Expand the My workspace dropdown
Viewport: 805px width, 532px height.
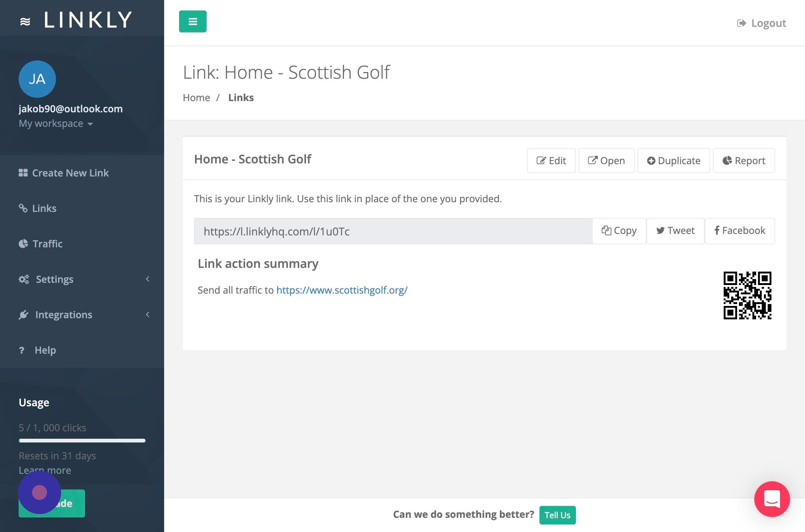56,123
